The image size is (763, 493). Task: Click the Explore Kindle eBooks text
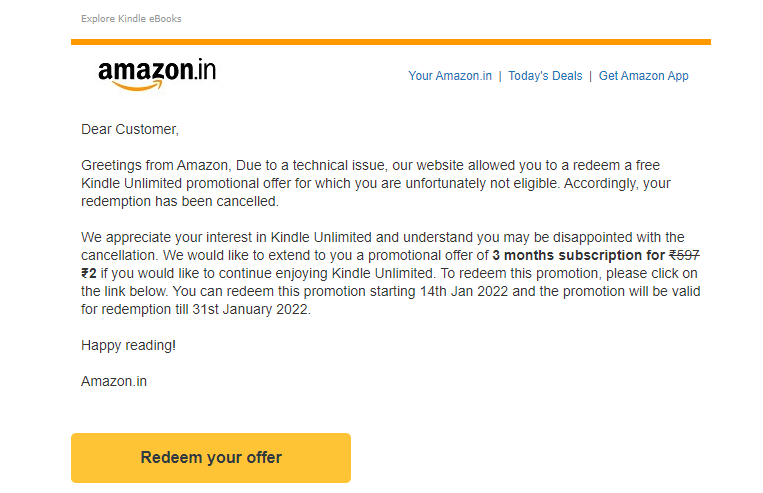131,19
